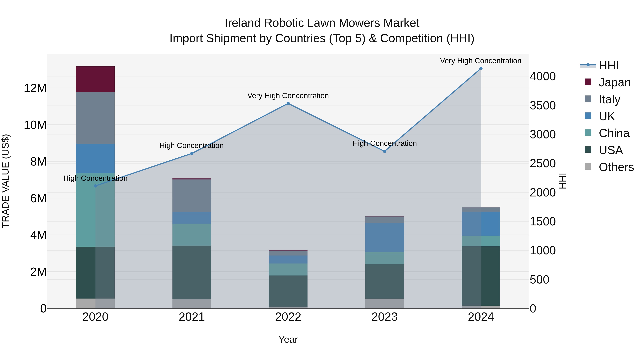Select the 2022 HHI data point
The height and width of the screenshot is (362, 644).
pos(288,104)
